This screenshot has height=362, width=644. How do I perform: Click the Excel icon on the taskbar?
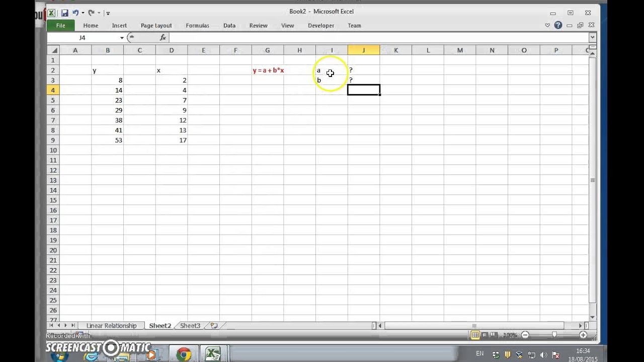pos(213,354)
